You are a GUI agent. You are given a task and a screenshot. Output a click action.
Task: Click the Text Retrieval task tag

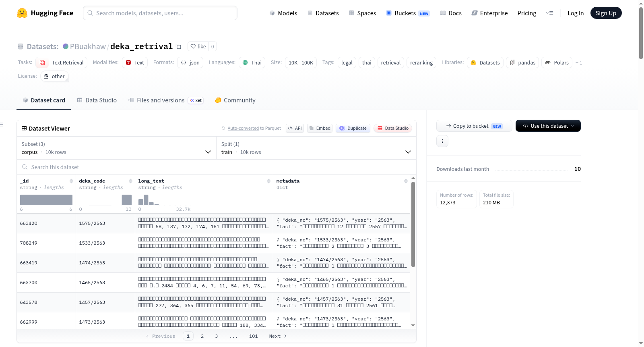coord(62,62)
